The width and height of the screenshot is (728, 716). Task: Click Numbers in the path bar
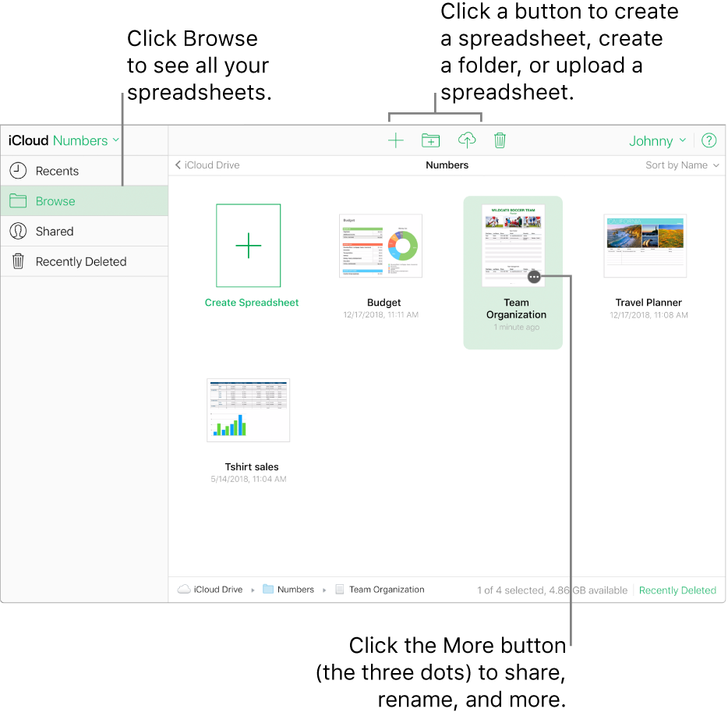coord(295,589)
